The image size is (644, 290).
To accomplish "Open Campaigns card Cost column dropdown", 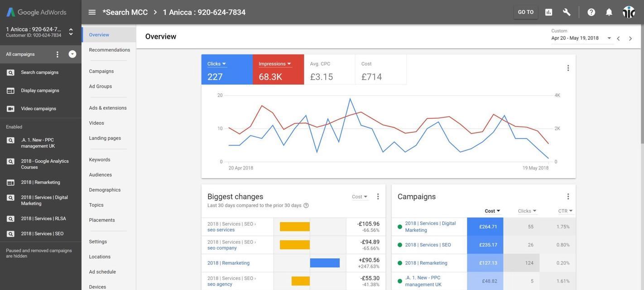I will coord(493,211).
